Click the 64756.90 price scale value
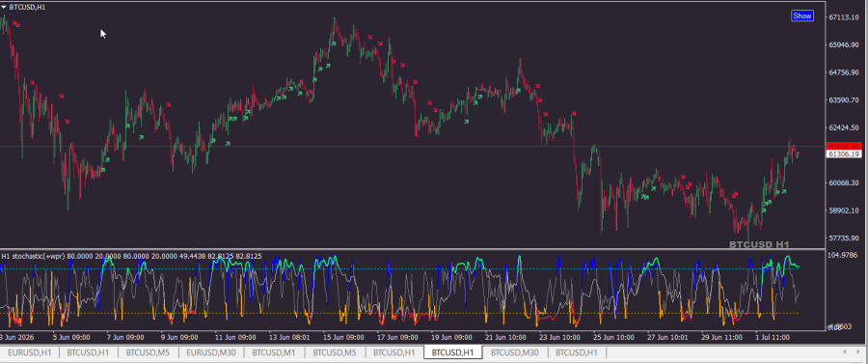Screen dimensions: 868x364 coord(844,72)
